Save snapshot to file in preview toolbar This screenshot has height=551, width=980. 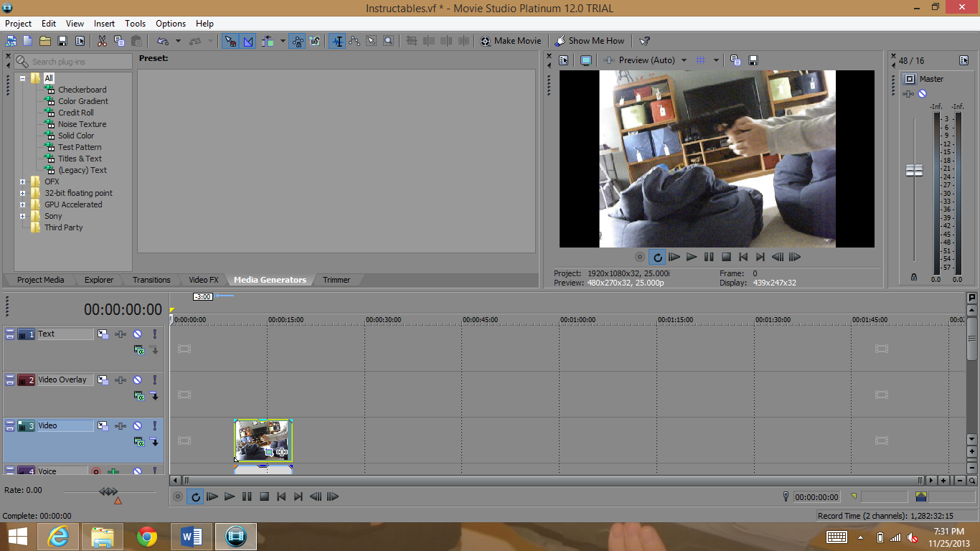753,60
